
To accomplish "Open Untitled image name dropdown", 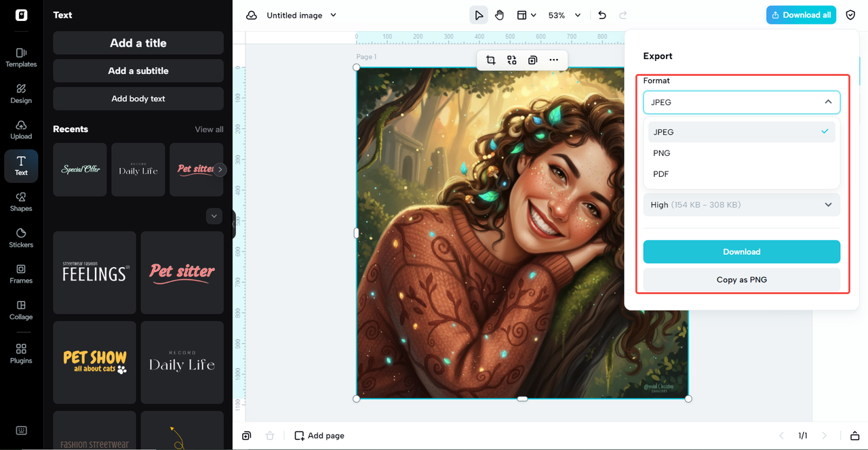I will [x=301, y=15].
